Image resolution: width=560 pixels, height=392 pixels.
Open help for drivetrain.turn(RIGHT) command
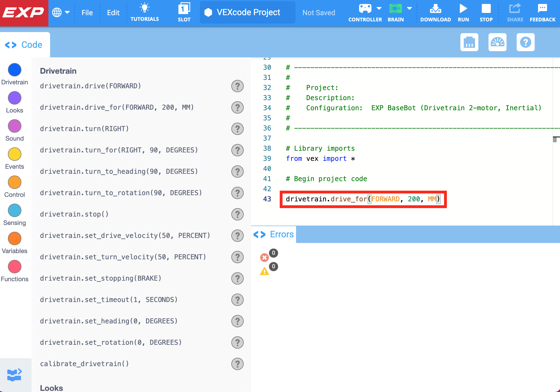pos(238,129)
